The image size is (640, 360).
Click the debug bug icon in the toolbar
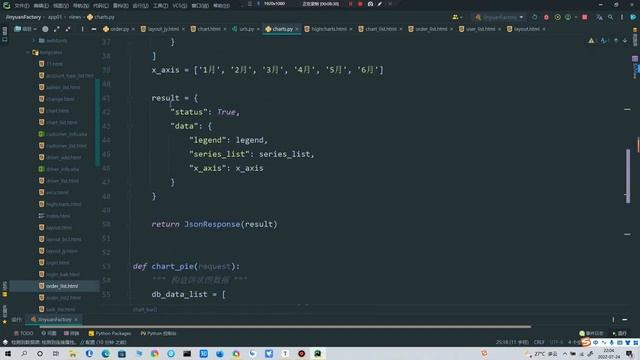click(x=546, y=17)
